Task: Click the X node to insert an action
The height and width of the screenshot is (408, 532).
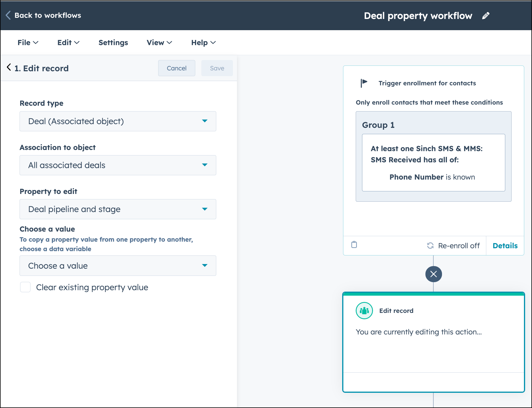Action: click(433, 274)
